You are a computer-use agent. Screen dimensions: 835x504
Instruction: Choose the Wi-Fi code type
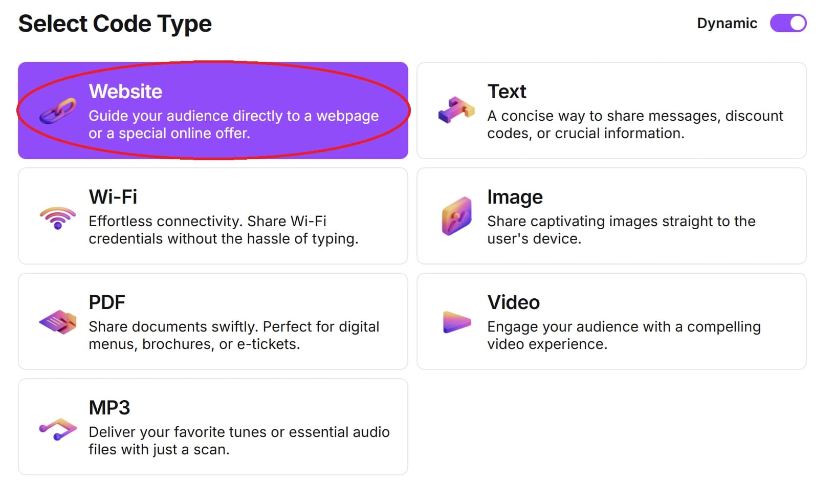(x=213, y=216)
